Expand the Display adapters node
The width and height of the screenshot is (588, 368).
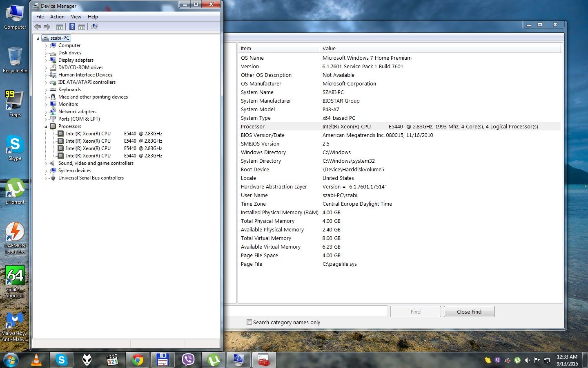[46, 61]
